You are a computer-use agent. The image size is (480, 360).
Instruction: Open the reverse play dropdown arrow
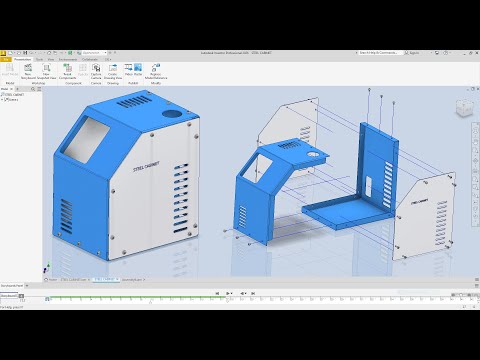246,293
